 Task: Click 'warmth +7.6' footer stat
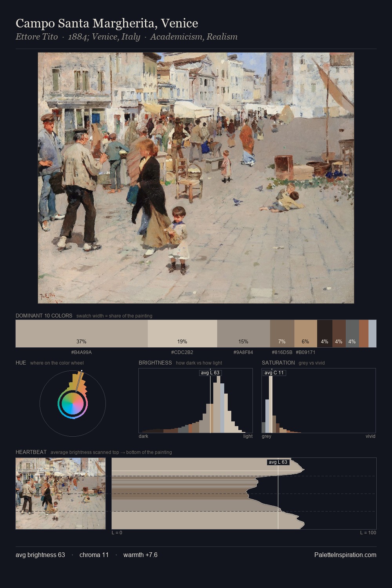[140, 555]
